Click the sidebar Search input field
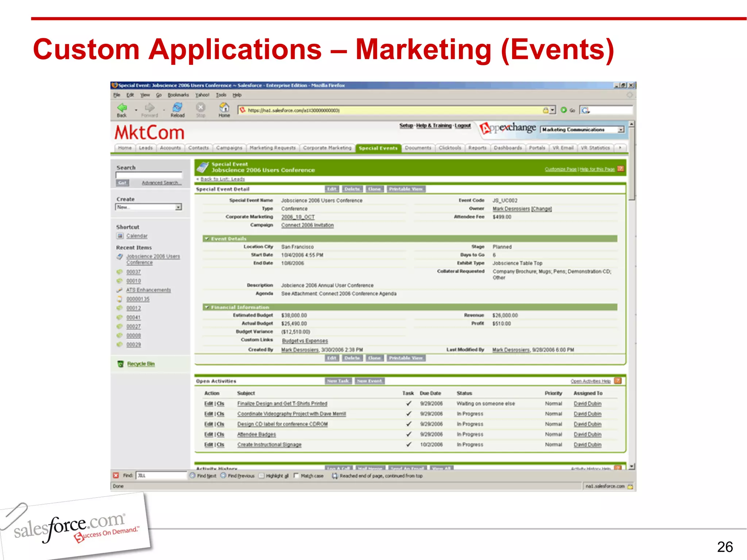747x560 pixels. click(149, 175)
